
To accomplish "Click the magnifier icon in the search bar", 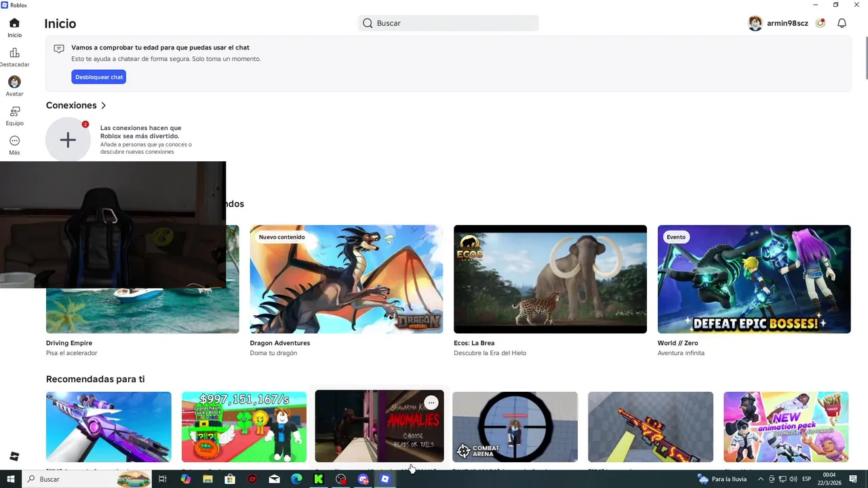I will pyautogui.click(x=368, y=23).
